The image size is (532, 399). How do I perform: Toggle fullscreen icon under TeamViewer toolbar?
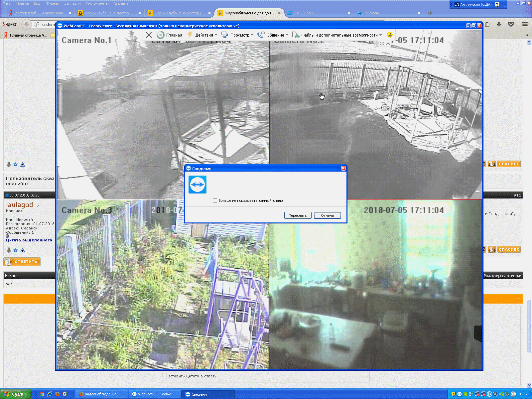pos(382,44)
